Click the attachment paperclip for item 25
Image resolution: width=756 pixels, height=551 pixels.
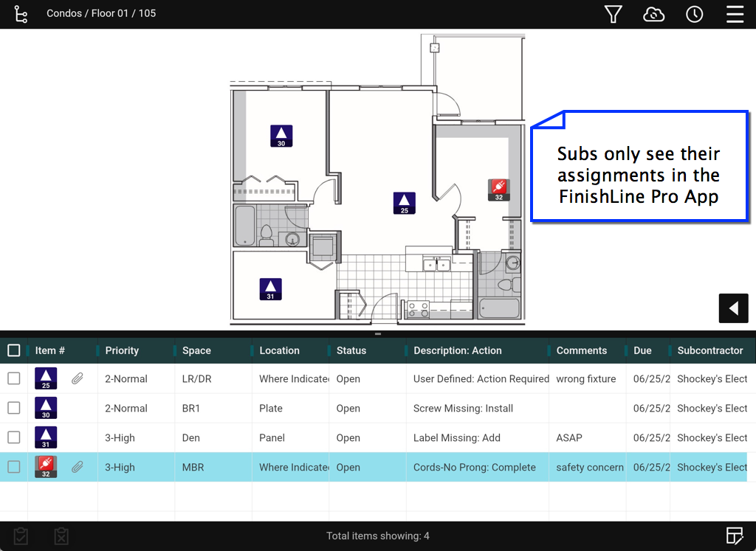pyautogui.click(x=77, y=378)
